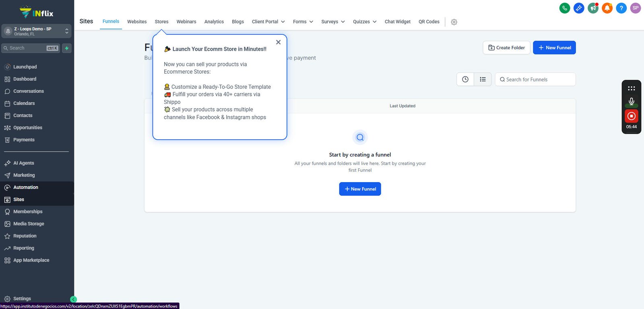Open the Webinars tab
This screenshot has height=309, width=644.
pyautogui.click(x=186, y=22)
